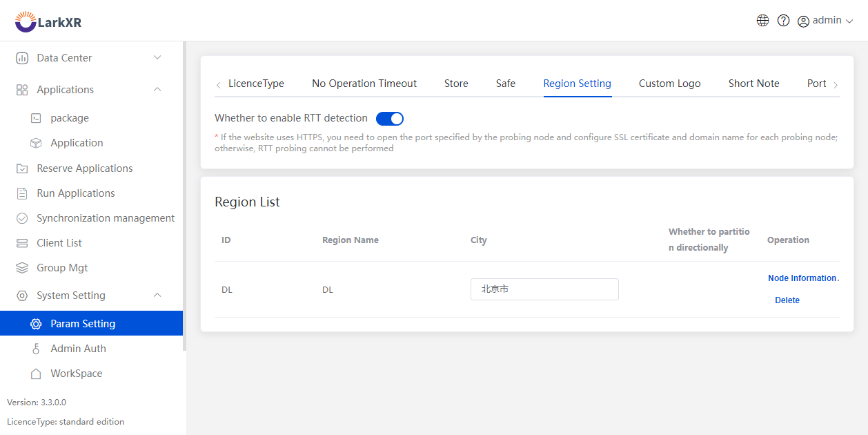The width and height of the screenshot is (868, 435).
Task: Click the Region List heading
Action: click(x=247, y=202)
